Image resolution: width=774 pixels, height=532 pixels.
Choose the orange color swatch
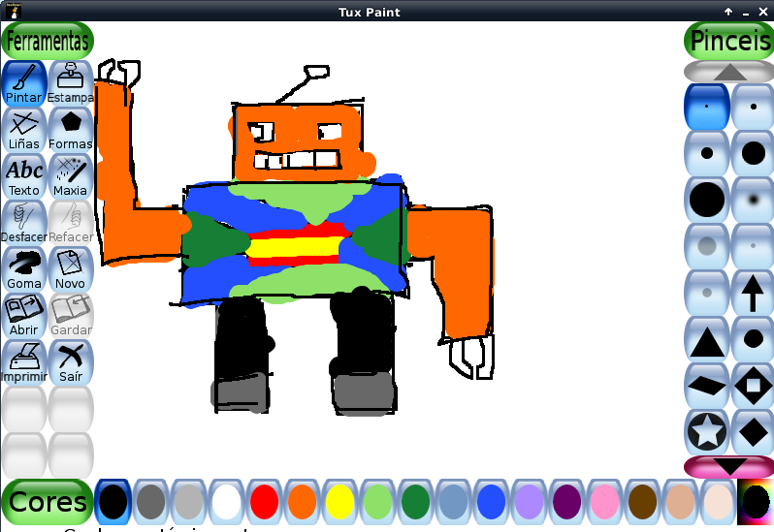click(x=302, y=502)
